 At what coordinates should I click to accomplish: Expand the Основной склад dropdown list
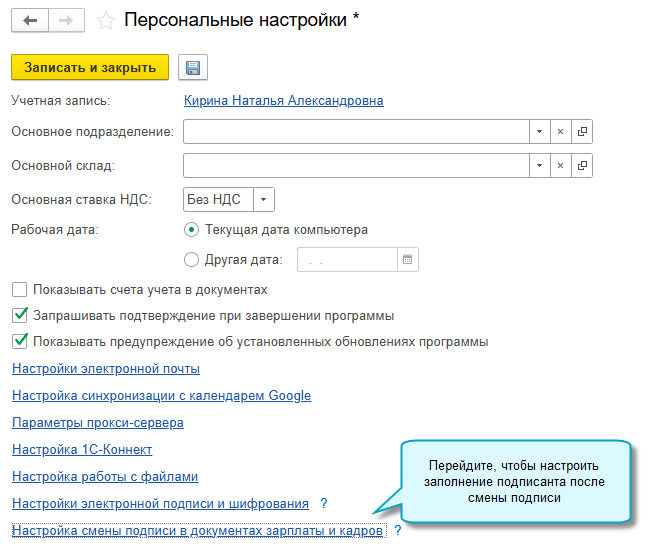(540, 166)
